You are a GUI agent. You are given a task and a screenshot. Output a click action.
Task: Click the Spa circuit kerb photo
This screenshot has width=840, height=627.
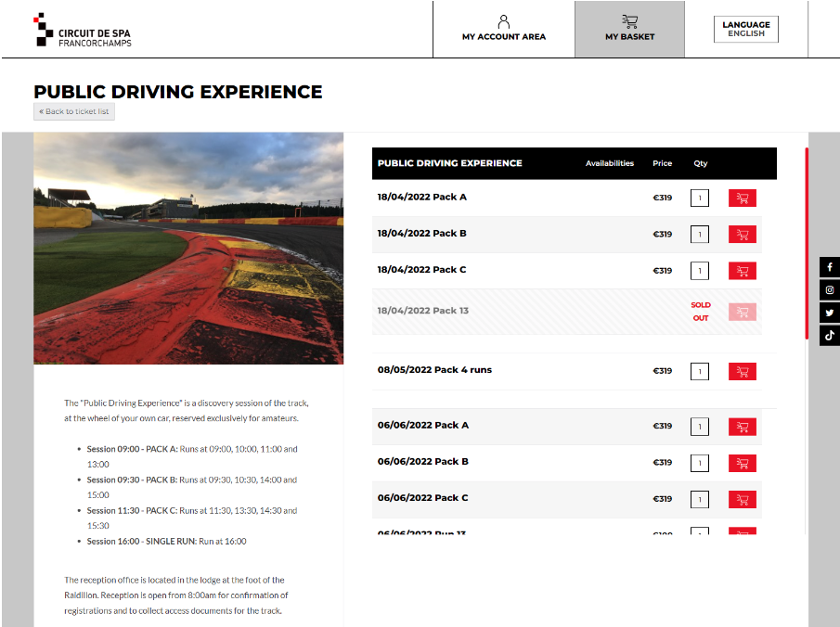188,248
